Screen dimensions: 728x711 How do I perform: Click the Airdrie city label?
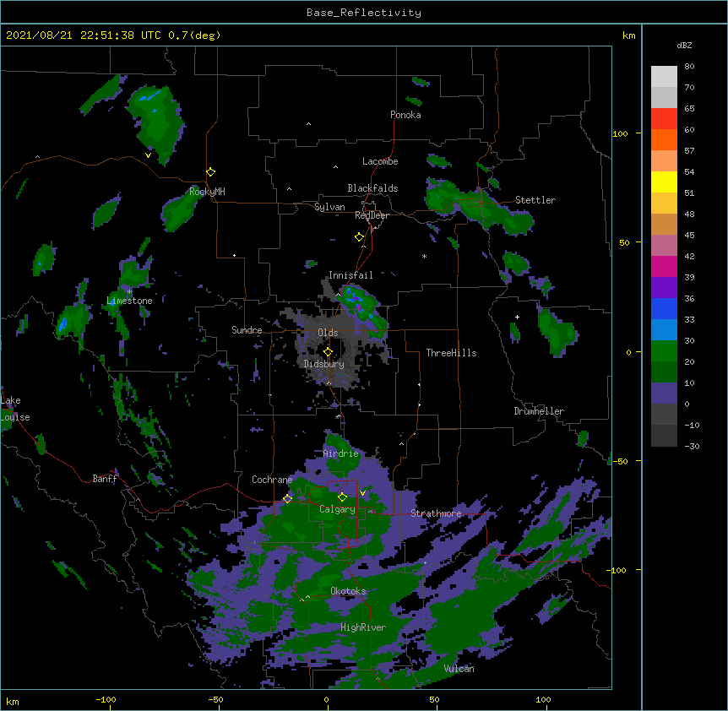[x=341, y=453]
